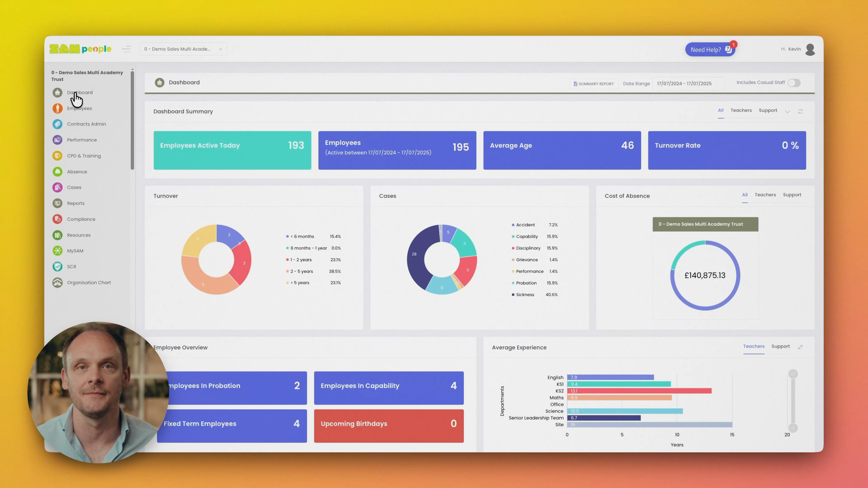This screenshot has width=868, height=488.
Task: Select Support tab in Cost of Absence
Action: (792, 195)
